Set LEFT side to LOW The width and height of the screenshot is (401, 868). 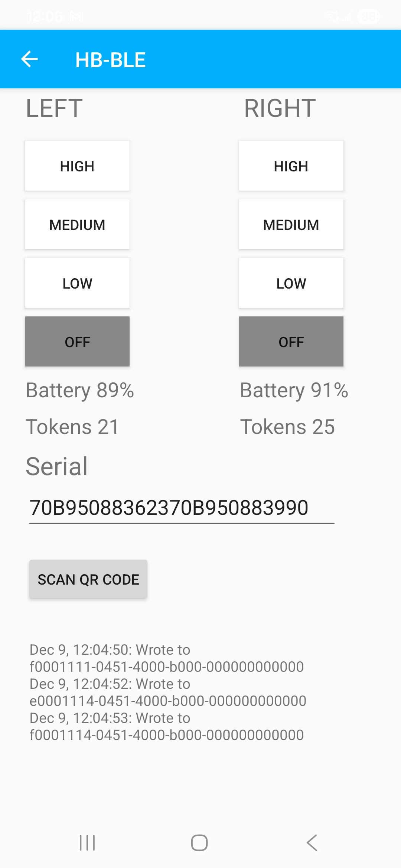coord(77,283)
